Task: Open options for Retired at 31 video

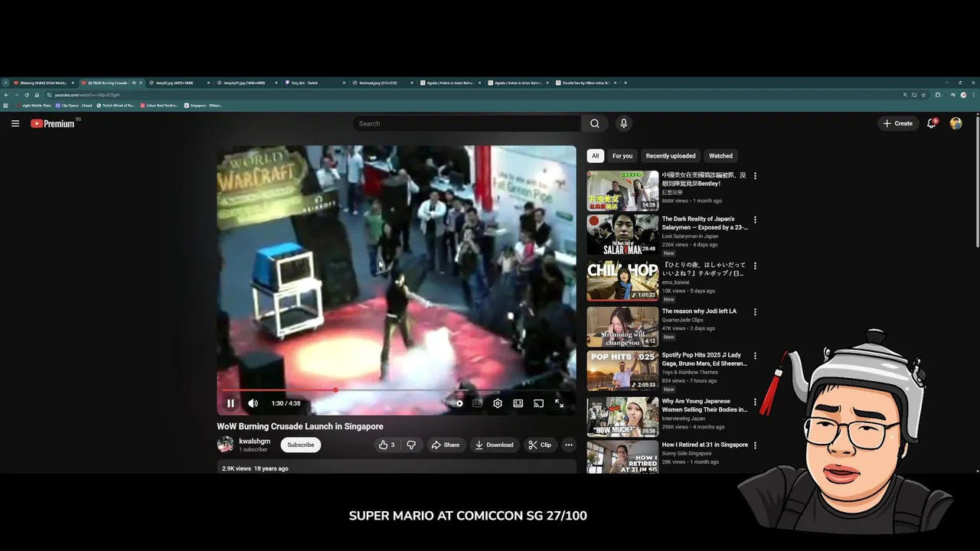Action: pyautogui.click(x=755, y=445)
